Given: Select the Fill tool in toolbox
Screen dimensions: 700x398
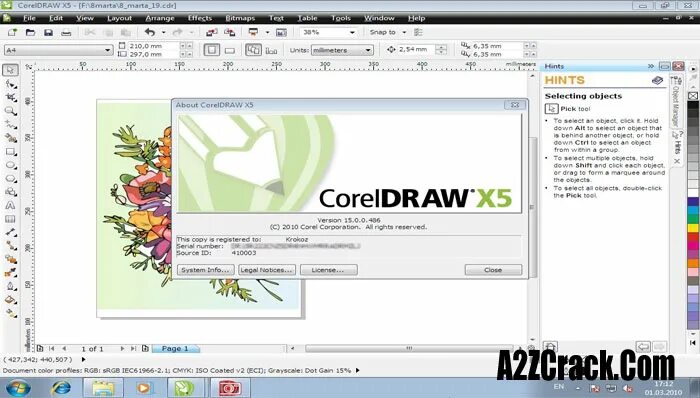Looking at the screenshot, I should (10, 300).
